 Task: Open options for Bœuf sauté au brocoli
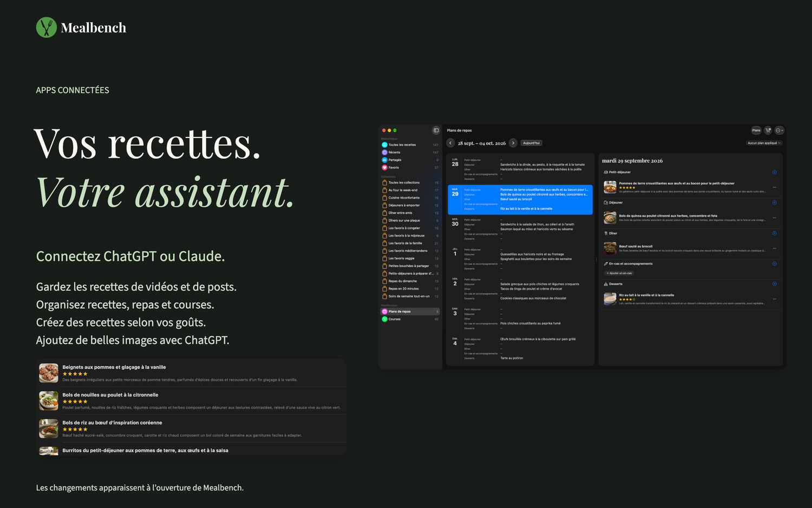[x=775, y=249]
